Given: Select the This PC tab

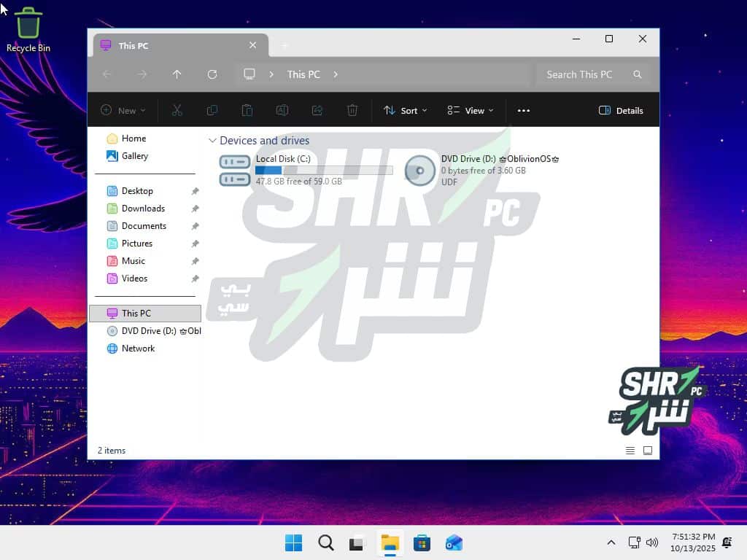Looking at the screenshot, I should click(x=168, y=45).
